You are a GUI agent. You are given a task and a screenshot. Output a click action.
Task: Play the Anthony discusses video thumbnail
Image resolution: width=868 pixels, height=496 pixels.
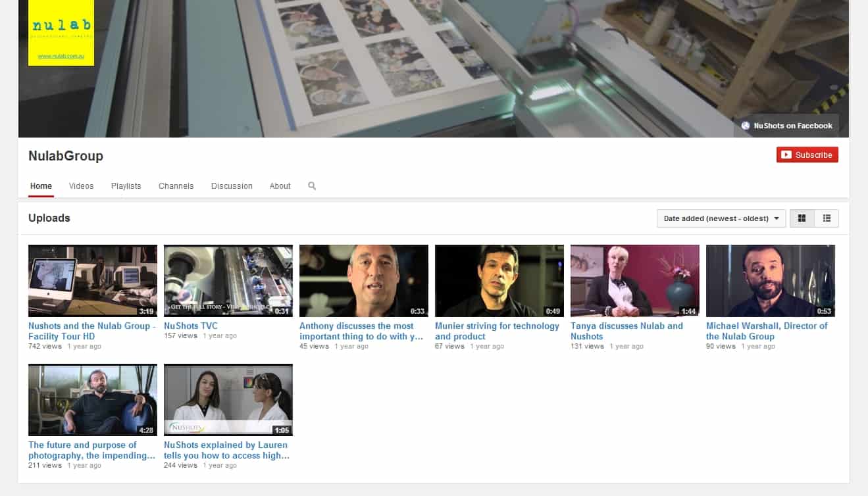(364, 281)
